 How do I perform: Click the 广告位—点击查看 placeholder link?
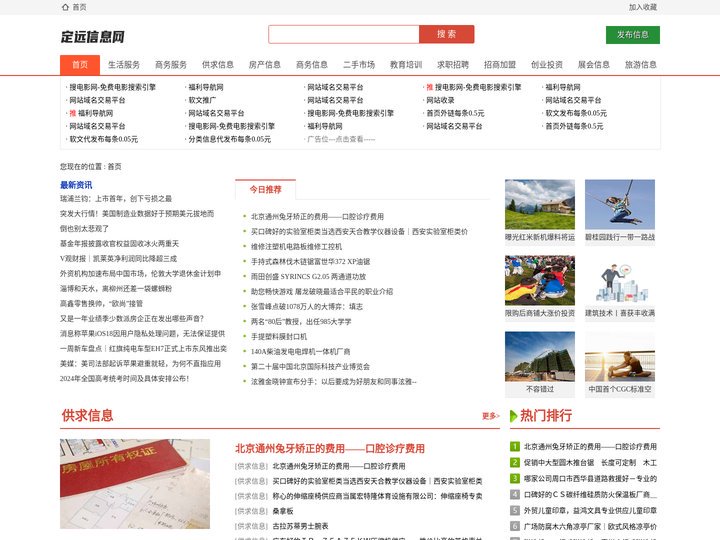pyautogui.click(x=341, y=139)
